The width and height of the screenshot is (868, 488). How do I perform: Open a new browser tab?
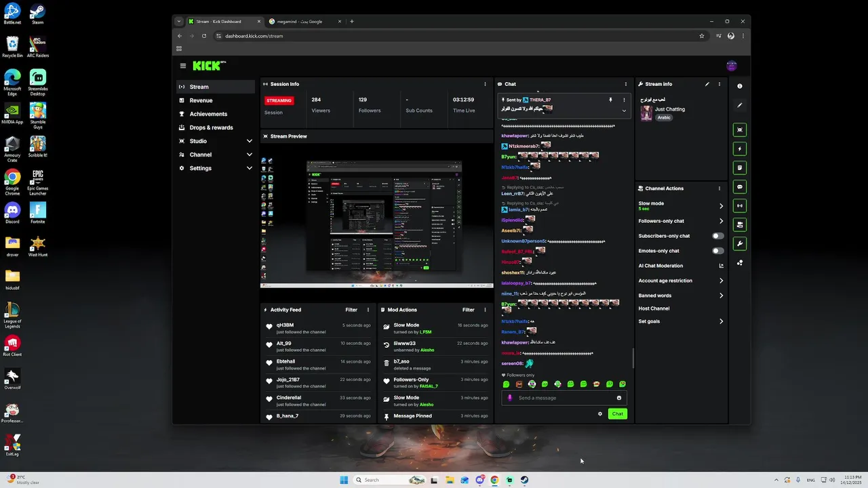click(351, 21)
